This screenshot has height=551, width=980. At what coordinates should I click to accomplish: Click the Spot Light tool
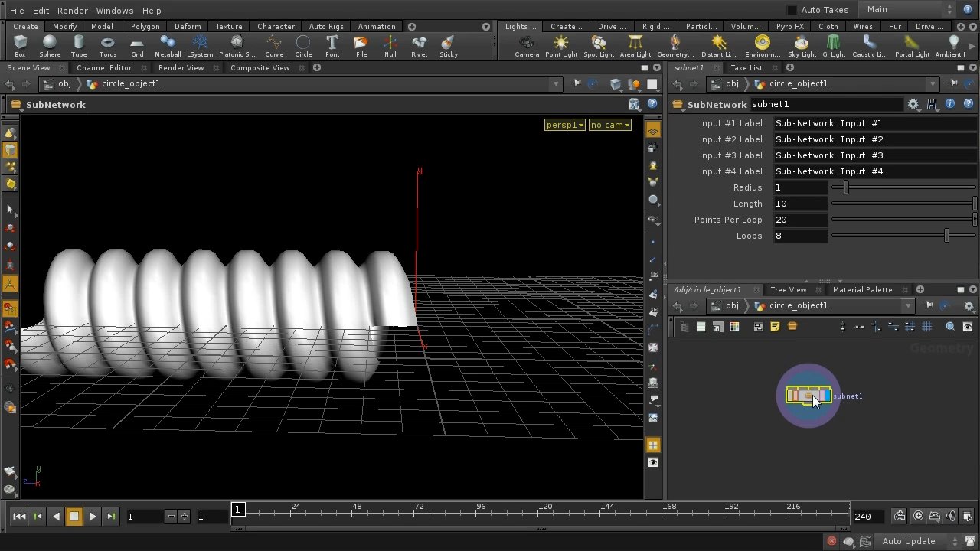click(599, 46)
